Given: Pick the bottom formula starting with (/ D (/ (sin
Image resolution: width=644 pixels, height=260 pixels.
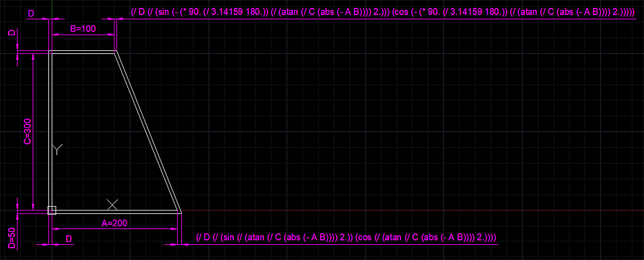Looking at the screenshot, I should click(x=346, y=238).
